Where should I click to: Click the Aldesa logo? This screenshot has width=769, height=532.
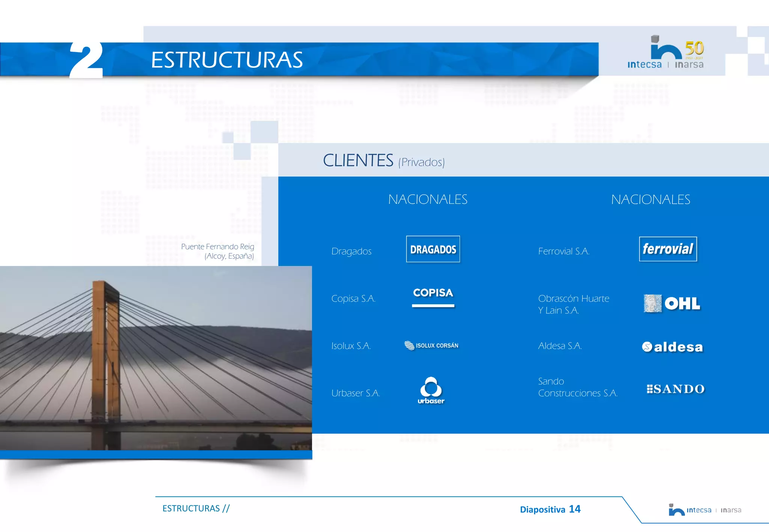coord(672,347)
